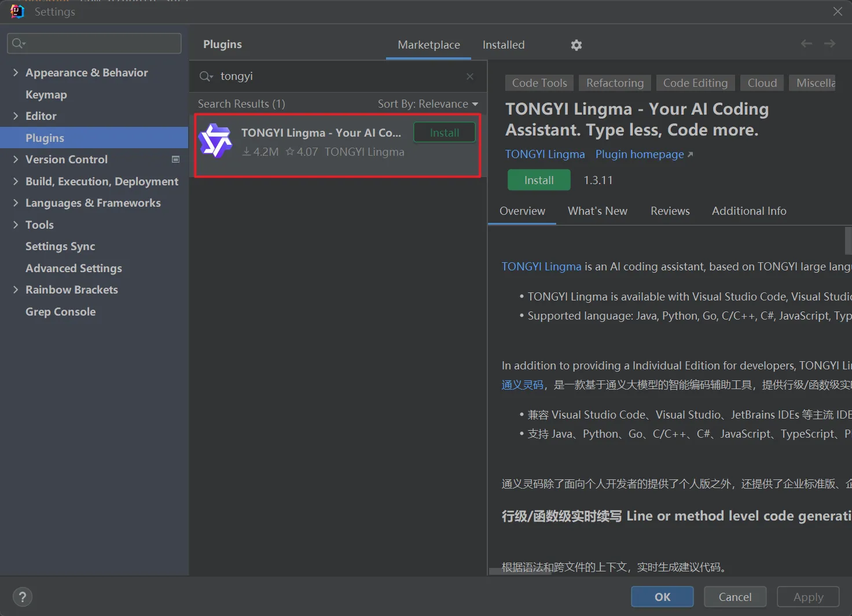This screenshot has width=852, height=616.
Task: Select Keymap in settings tree
Action: (x=46, y=94)
